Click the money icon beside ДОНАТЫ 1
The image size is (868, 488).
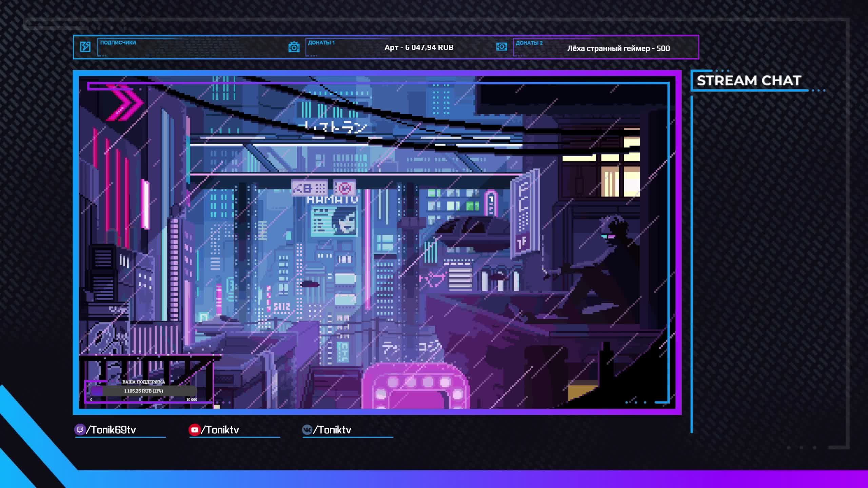point(294,47)
